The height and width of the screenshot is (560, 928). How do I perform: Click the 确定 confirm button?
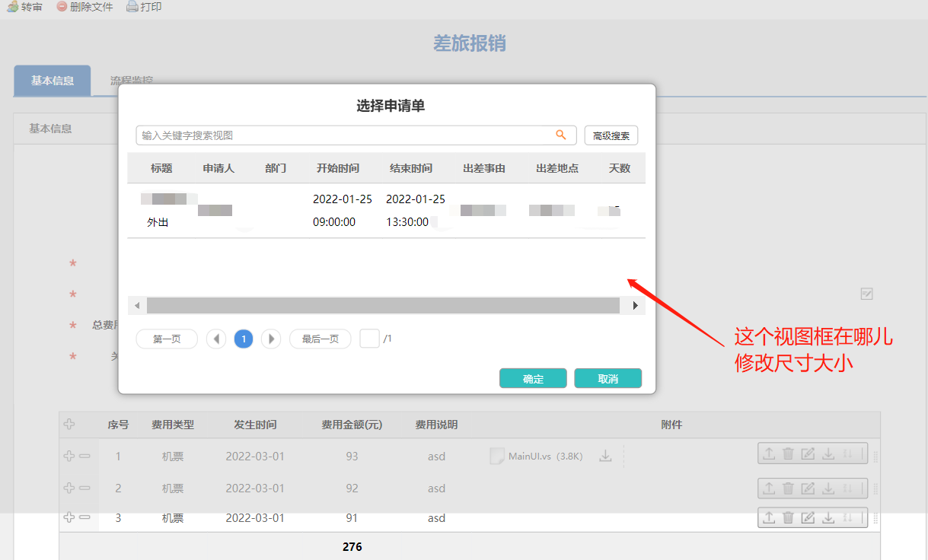click(x=533, y=379)
